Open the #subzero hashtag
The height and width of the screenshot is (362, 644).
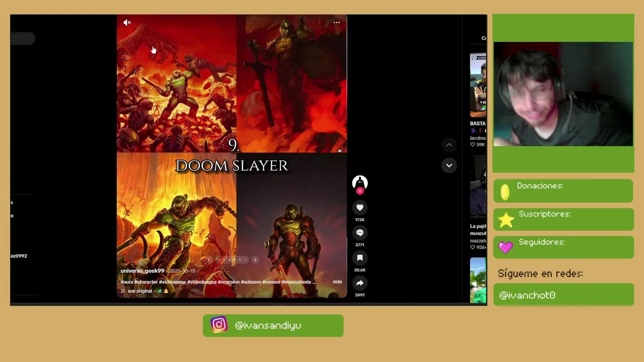click(x=251, y=282)
